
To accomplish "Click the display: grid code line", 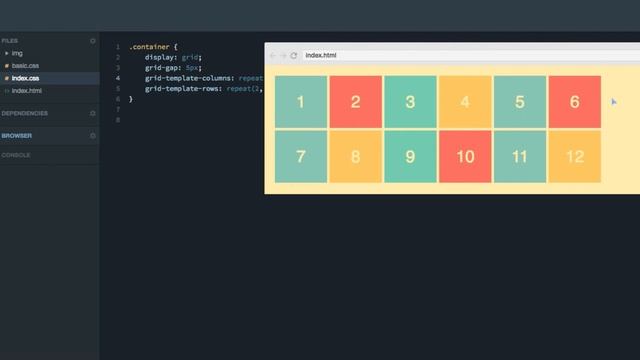I will pyautogui.click(x=173, y=58).
